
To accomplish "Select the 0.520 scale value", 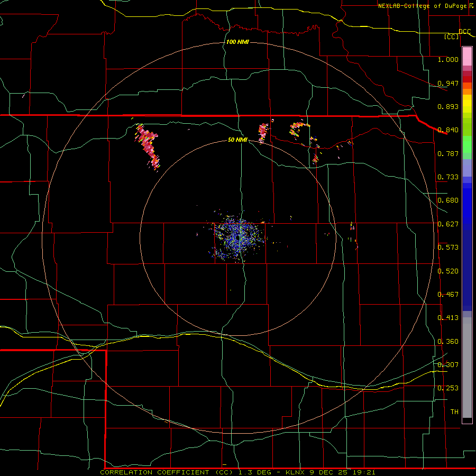I will click(448, 271).
